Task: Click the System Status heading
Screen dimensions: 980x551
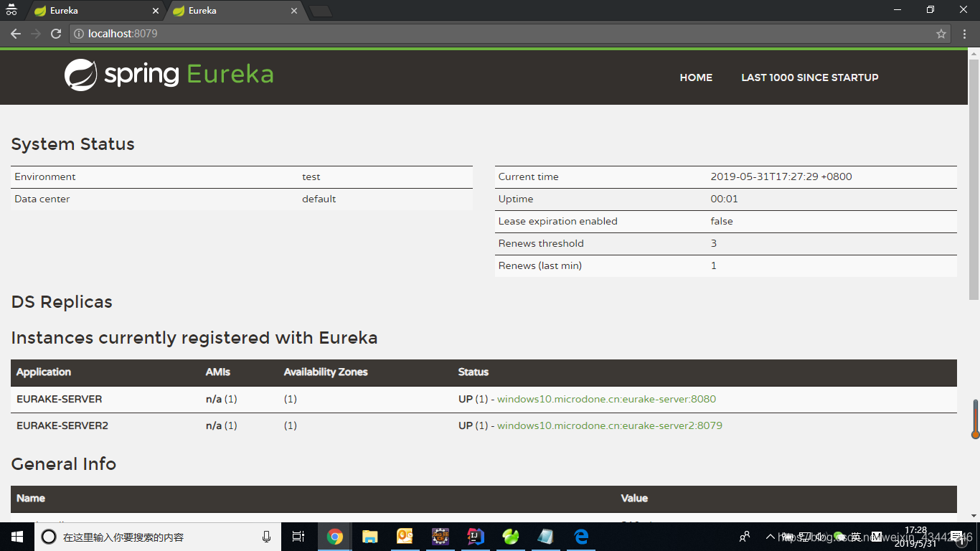Action: click(x=73, y=144)
